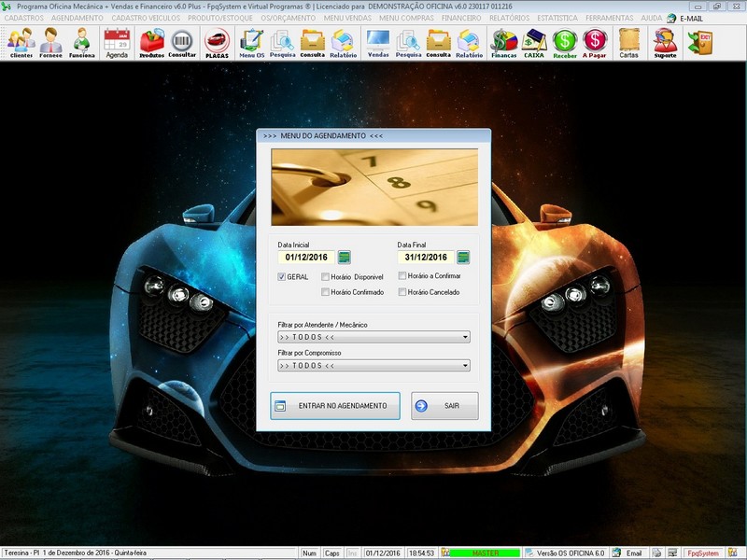The image size is (747, 560).
Task: Open Relatório icon left of Finanças
Action: 470,43
